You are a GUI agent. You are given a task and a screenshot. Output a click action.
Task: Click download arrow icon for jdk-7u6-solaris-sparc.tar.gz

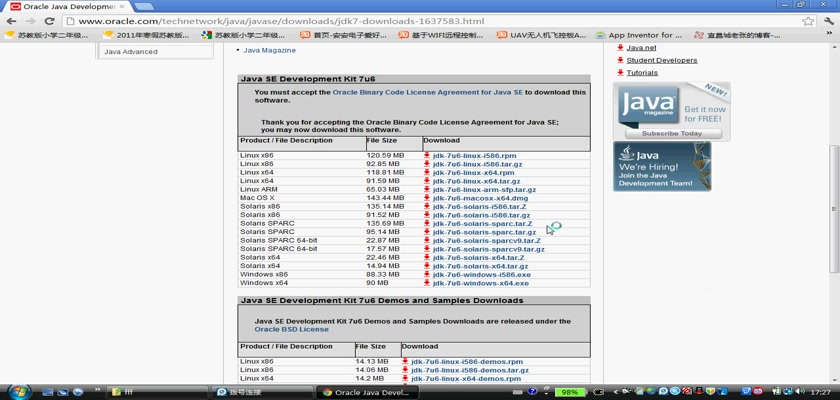pyautogui.click(x=427, y=232)
